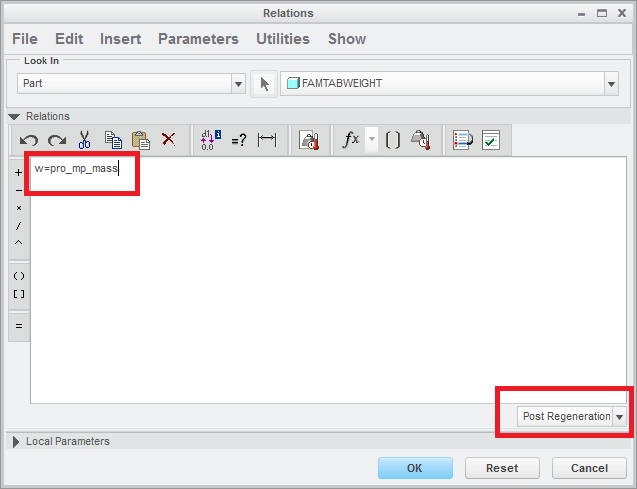This screenshot has height=489, width=637.
Task: Copy selected relation text
Action: 113,140
